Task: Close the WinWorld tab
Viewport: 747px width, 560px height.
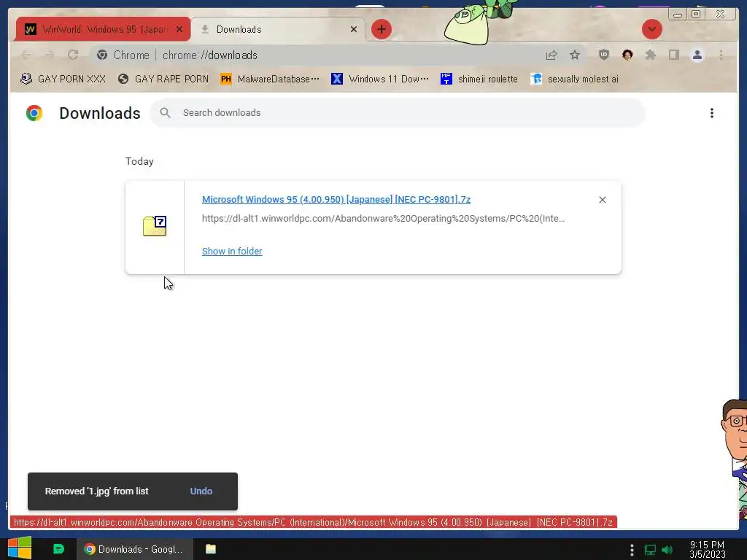Action: coord(179,29)
